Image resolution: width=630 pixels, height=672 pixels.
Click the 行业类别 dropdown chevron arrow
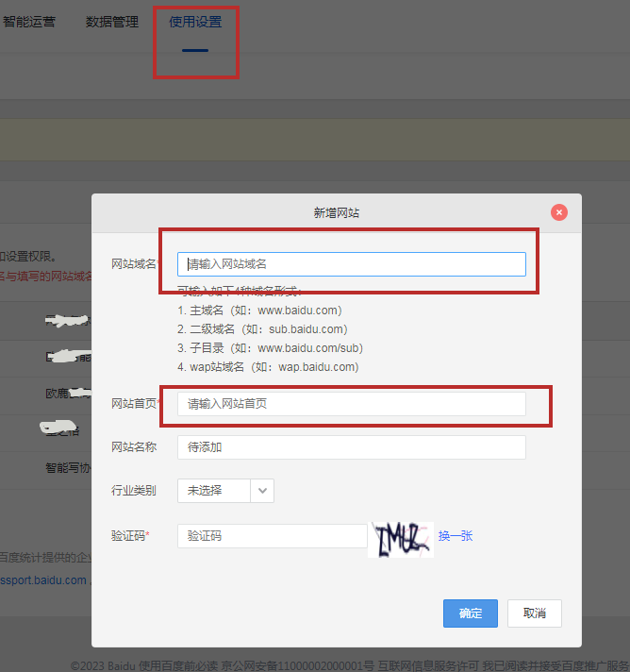[263, 491]
